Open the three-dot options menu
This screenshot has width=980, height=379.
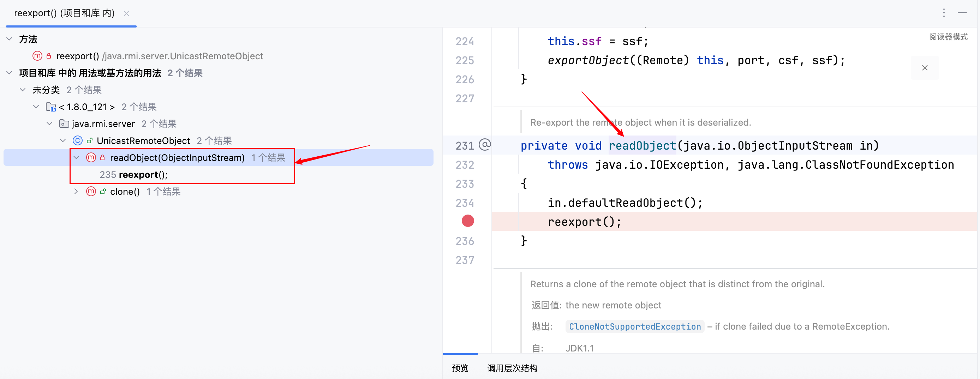944,13
